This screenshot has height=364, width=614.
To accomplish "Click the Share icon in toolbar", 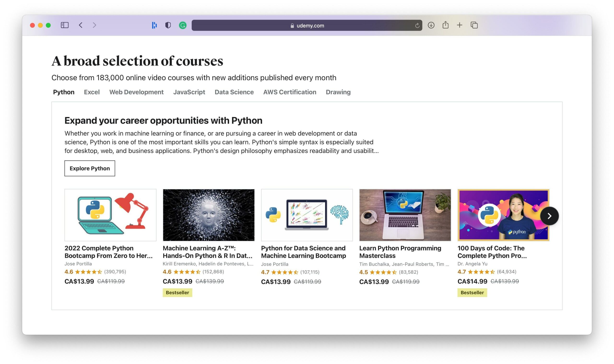I will [x=445, y=25].
